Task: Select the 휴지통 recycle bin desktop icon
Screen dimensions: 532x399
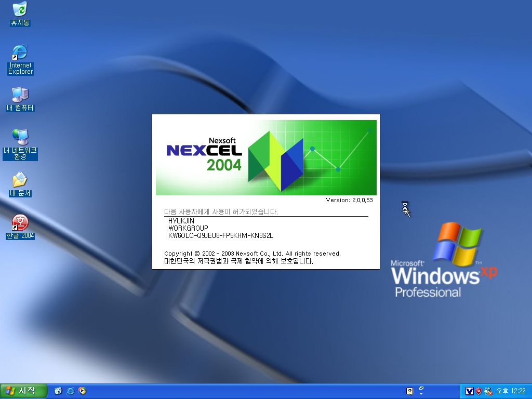Action: (x=20, y=14)
